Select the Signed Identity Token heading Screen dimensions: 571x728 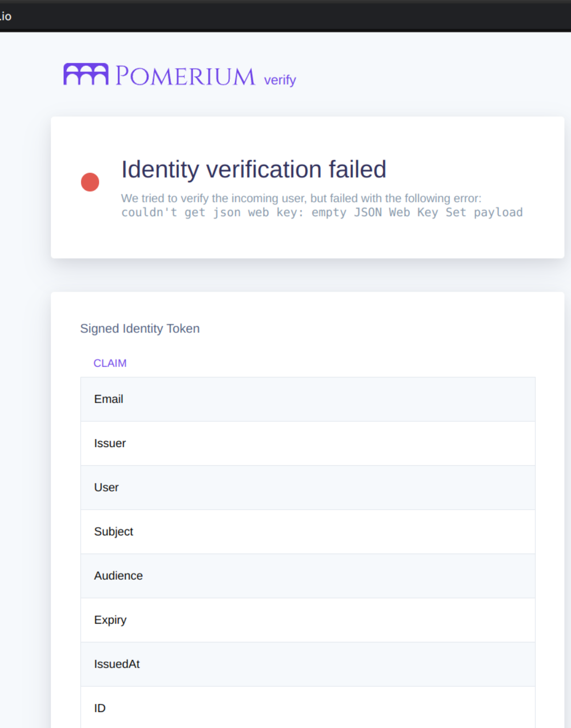[x=140, y=328]
